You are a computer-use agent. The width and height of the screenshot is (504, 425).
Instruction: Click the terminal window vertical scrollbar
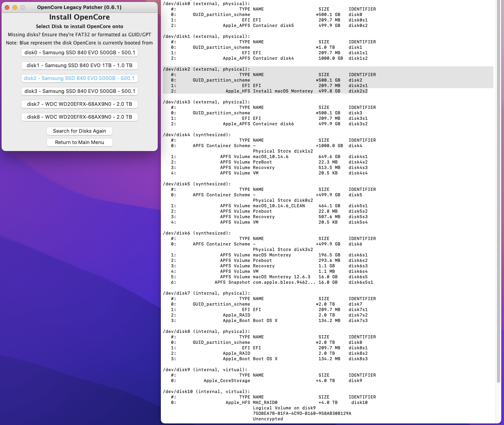click(499, 191)
